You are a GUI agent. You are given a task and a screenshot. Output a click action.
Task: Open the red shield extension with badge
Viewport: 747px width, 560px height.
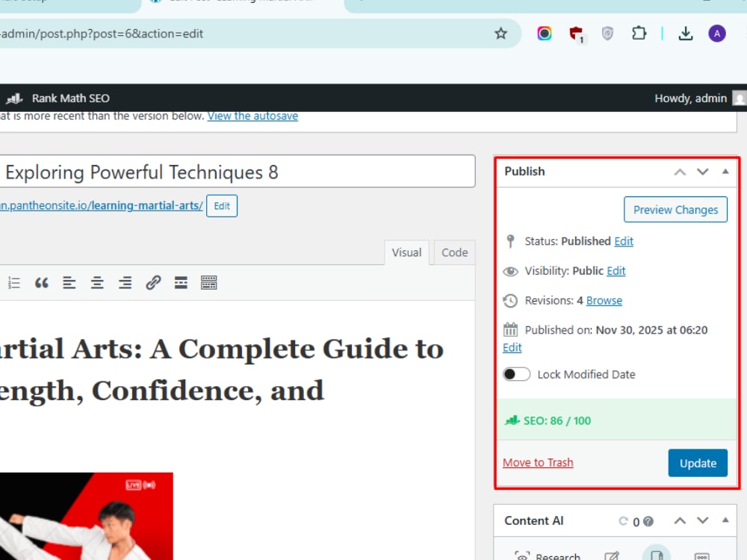click(x=577, y=34)
